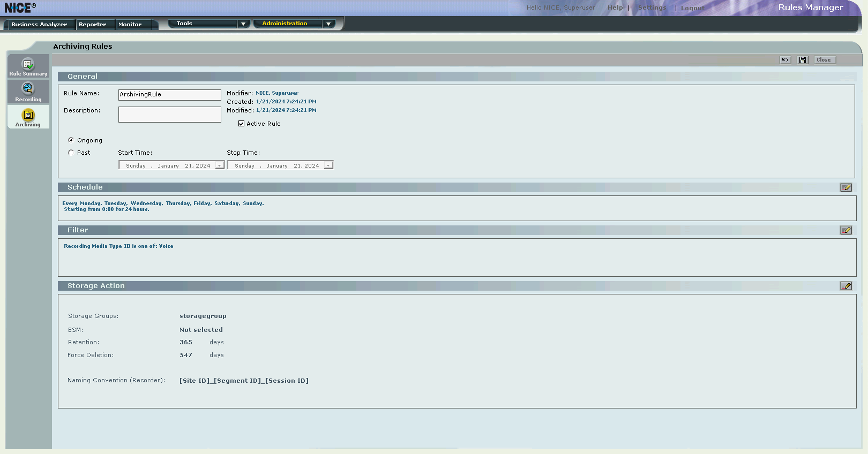Click the undo/revert icon in toolbar

785,60
